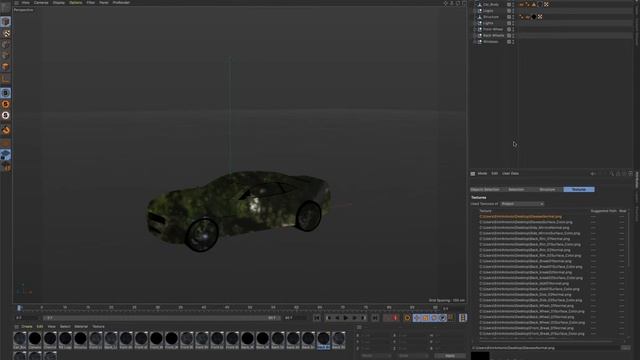
Task: Open the Material Manager Create menu
Action: click(27, 327)
